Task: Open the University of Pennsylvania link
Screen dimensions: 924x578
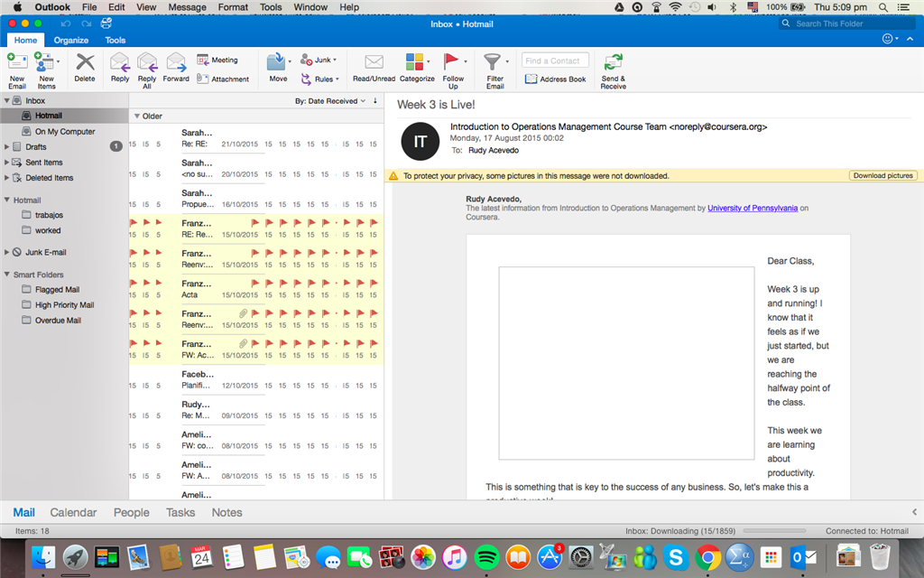Action: click(x=753, y=209)
